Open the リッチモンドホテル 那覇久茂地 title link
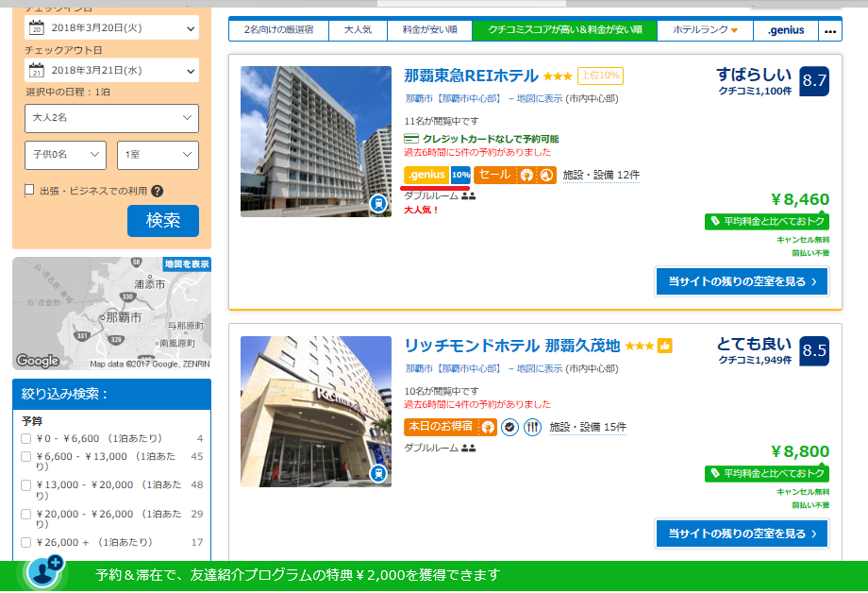Viewport: 868px width, 593px height. 512,346
